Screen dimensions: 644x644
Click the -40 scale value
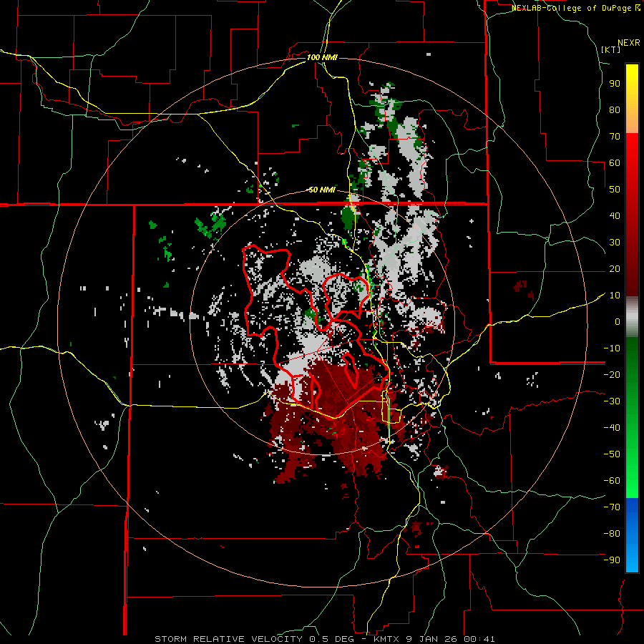click(x=612, y=428)
